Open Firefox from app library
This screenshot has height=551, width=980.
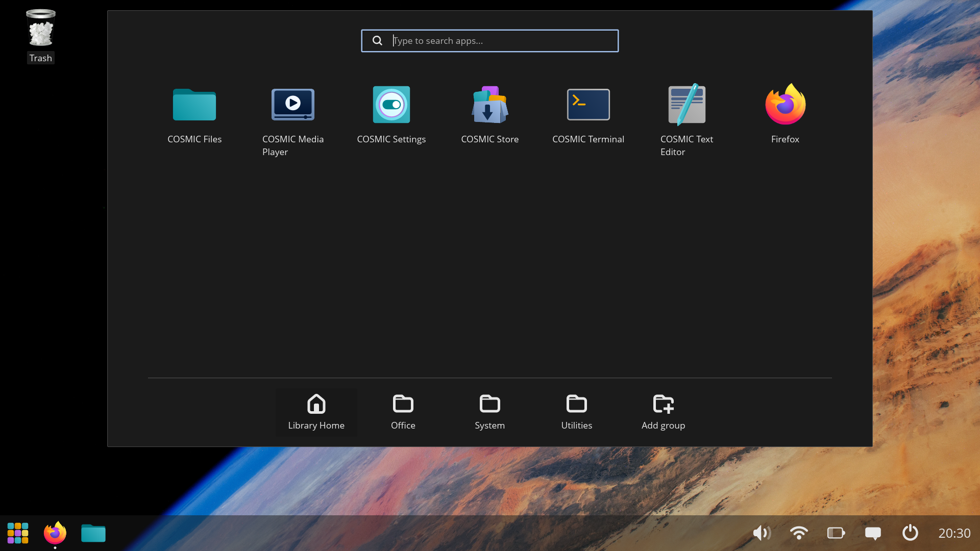click(x=786, y=104)
